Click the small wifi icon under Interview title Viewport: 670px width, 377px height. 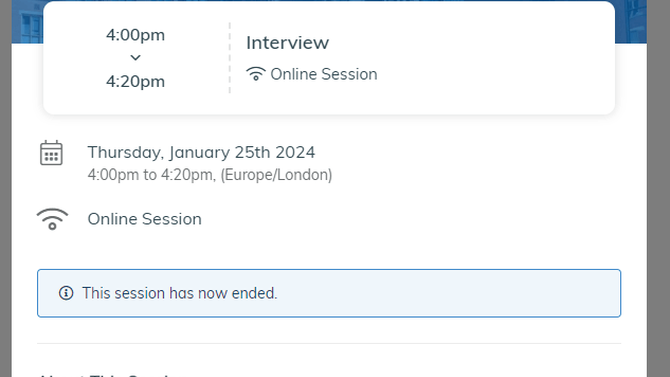[x=256, y=74]
